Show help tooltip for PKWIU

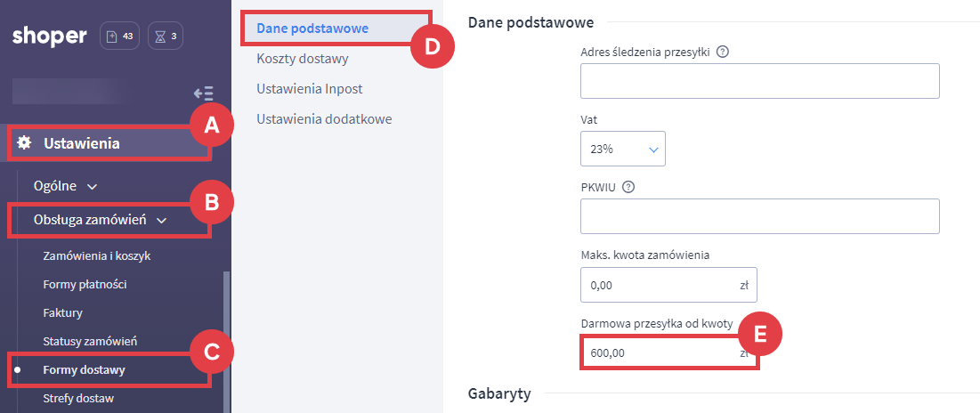[628, 187]
